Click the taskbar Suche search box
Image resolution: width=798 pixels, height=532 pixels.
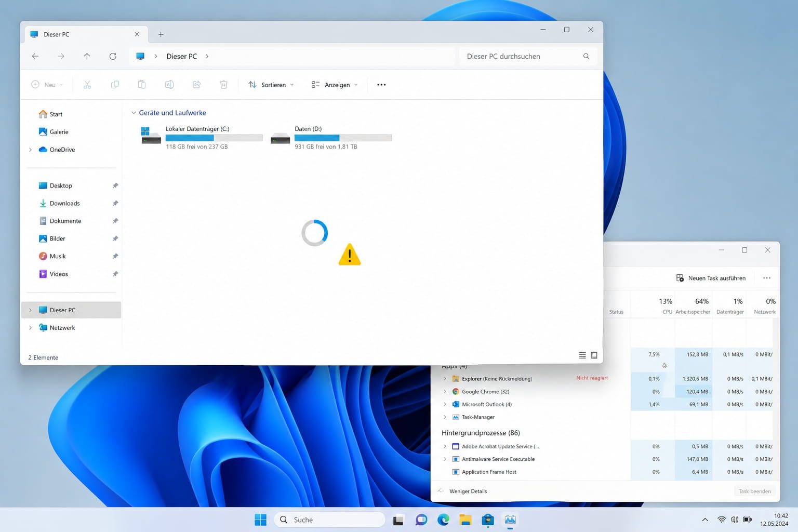330,520
